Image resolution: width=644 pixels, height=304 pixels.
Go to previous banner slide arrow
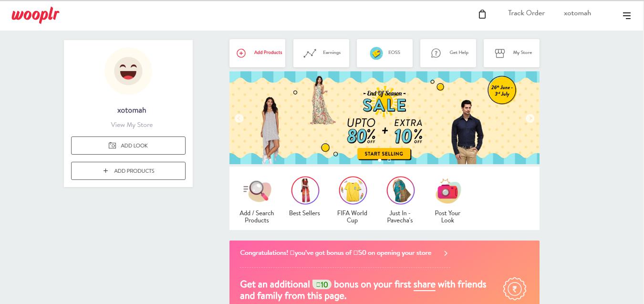click(x=239, y=118)
